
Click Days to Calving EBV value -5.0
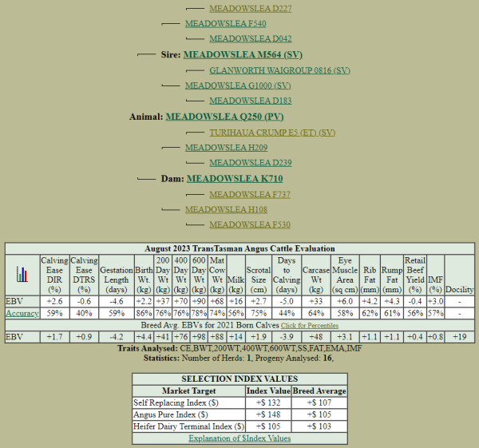click(287, 301)
